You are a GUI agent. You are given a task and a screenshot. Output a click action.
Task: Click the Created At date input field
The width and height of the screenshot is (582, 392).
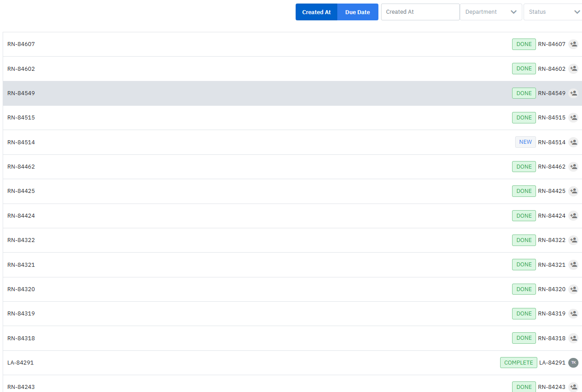tap(420, 12)
